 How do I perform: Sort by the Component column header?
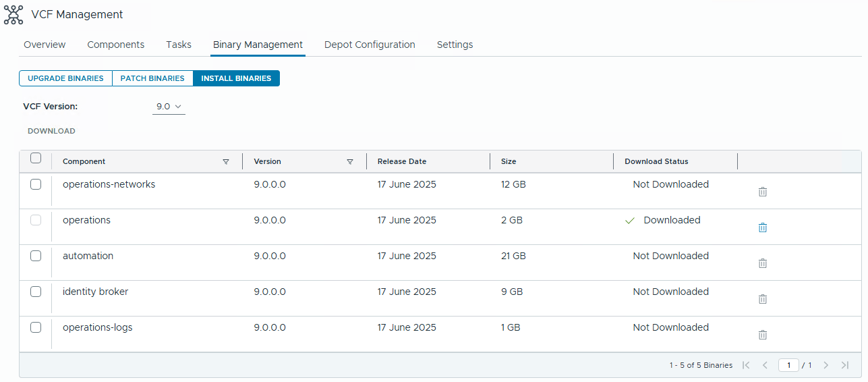pos(84,162)
